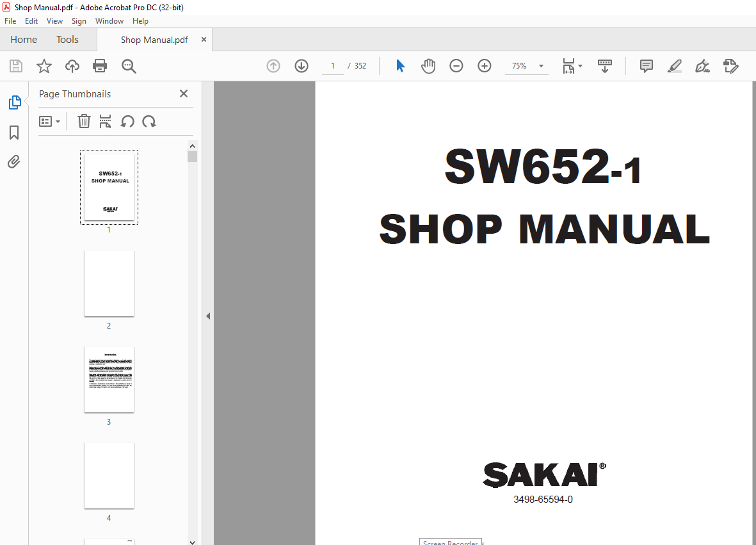Image resolution: width=756 pixels, height=545 pixels.
Task: Add a comment sticky note
Action: [646, 66]
